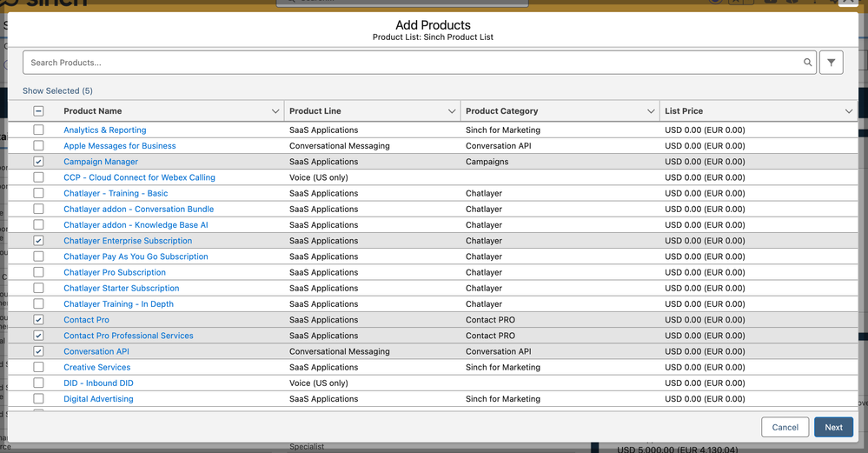Open the List Price column menu
The height and width of the screenshot is (453, 868).
(x=849, y=111)
